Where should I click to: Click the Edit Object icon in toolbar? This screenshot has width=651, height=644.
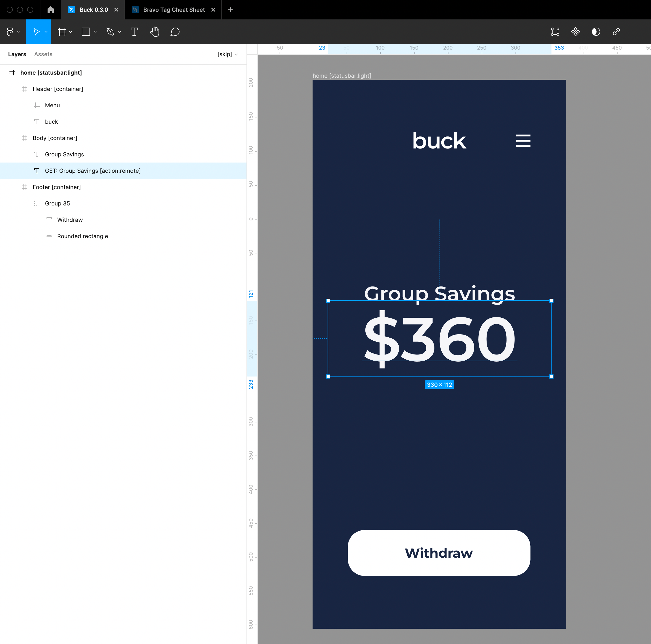tap(555, 32)
